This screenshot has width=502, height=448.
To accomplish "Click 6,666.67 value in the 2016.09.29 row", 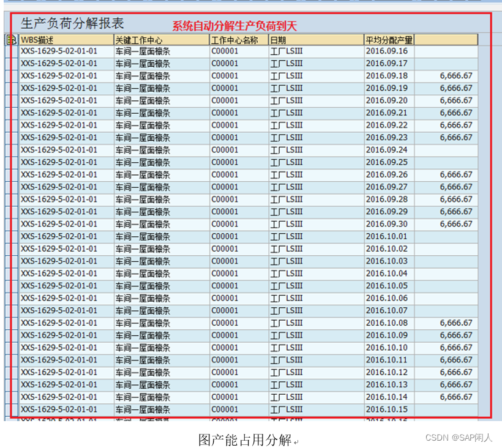I will coord(456,212).
